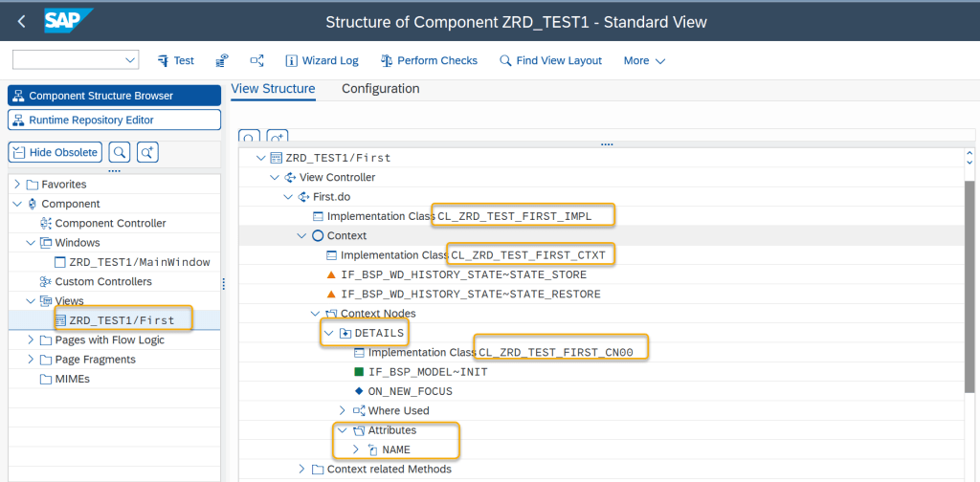Click Perform Checks in the toolbar

(x=429, y=60)
